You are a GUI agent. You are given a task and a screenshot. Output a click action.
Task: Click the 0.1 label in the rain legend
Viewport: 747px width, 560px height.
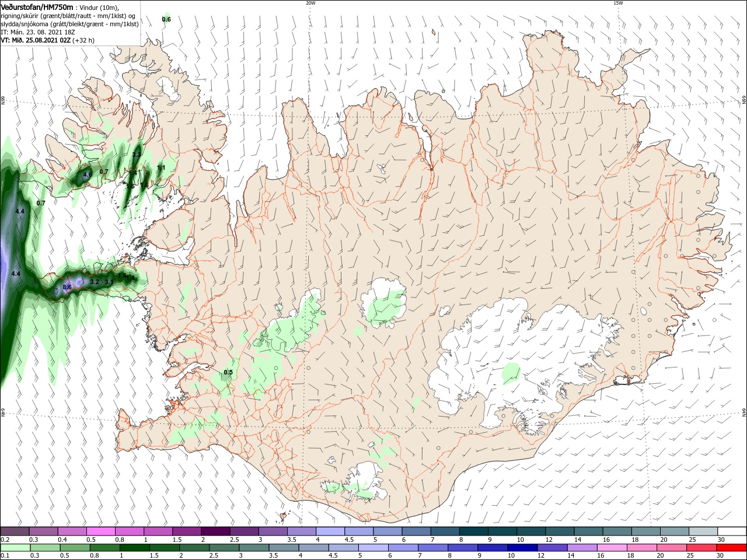tap(5, 556)
